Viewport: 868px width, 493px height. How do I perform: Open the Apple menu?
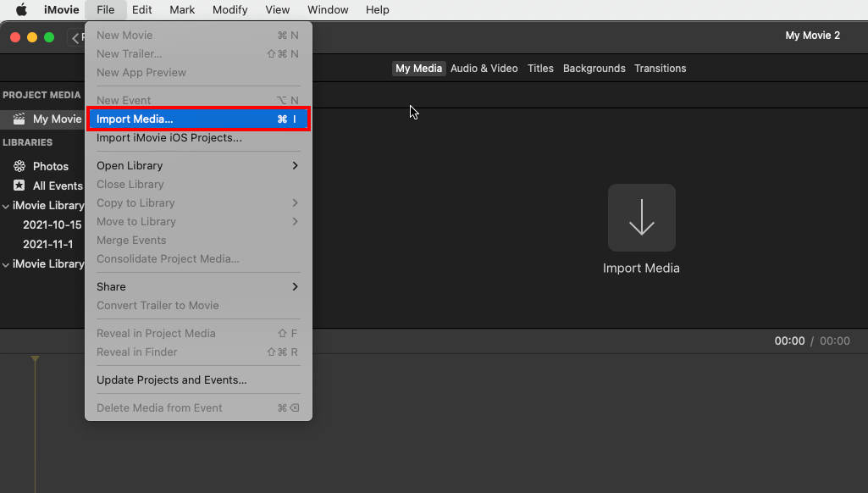[x=21, y=9]
